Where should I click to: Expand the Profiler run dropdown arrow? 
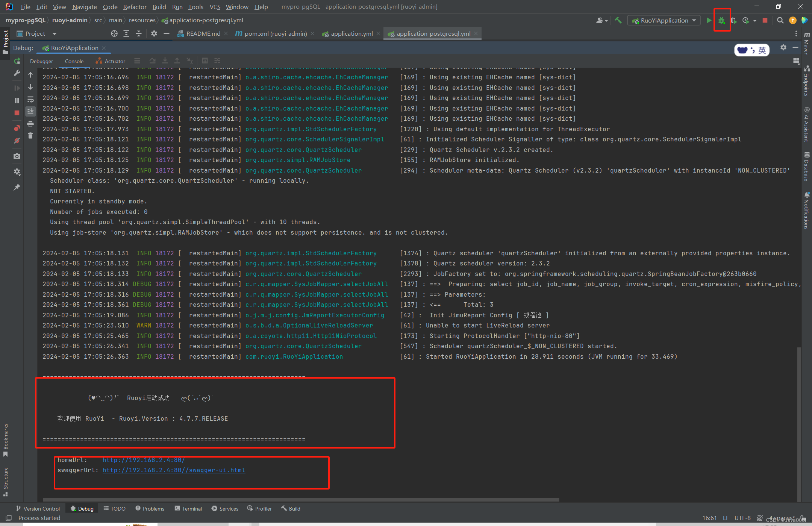click(x=755, y=21)
